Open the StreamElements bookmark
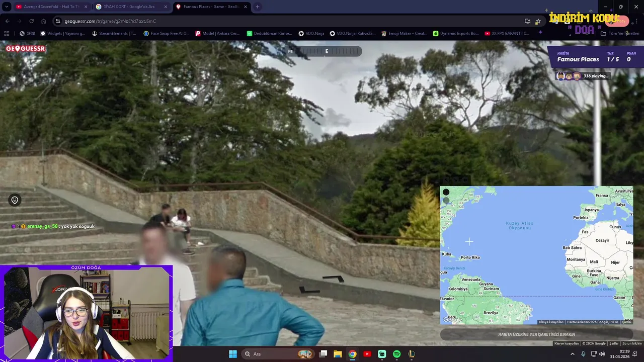 click(x=114, y=34)
